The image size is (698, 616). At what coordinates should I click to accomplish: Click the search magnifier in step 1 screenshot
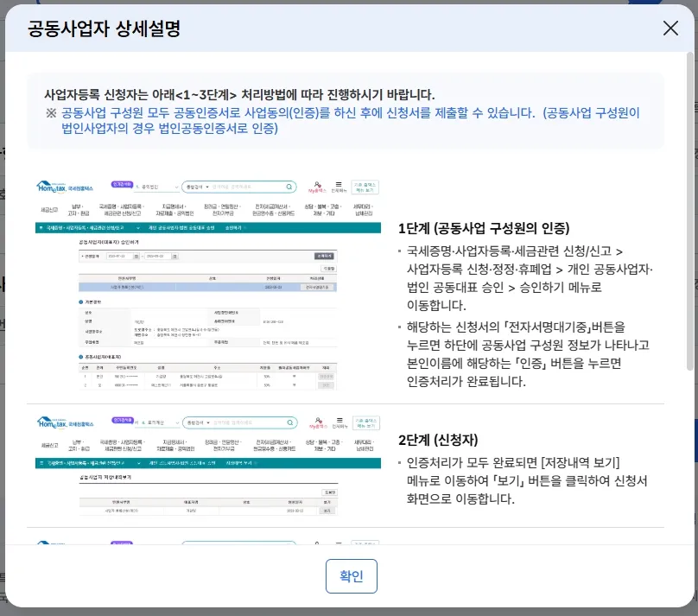(289, 186)
